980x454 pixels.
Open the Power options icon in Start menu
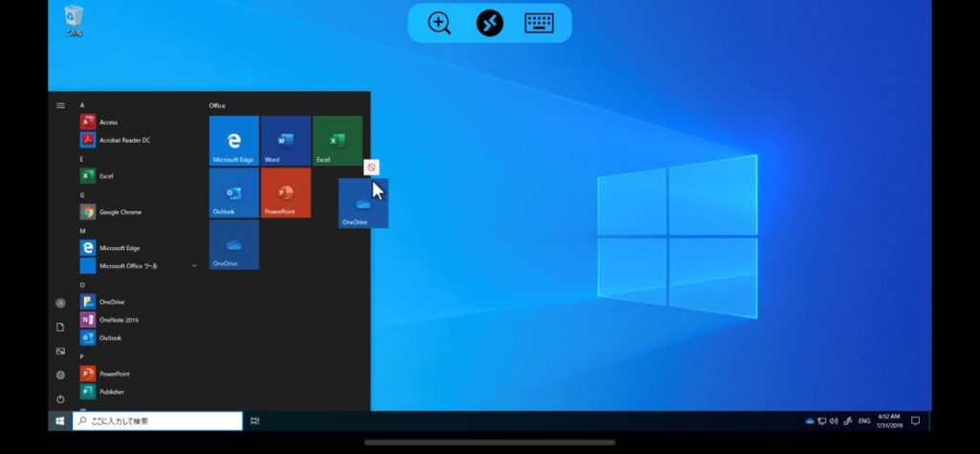(60, 399)
